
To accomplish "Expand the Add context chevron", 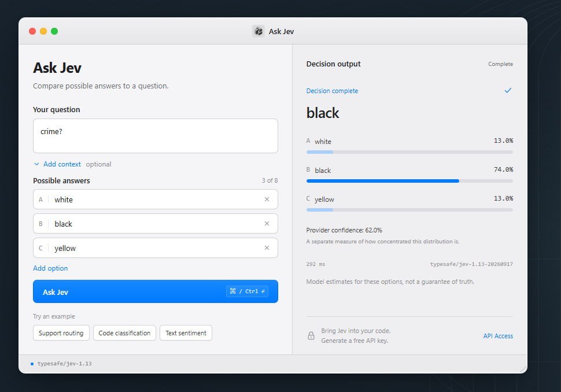I will click(36, 164).
